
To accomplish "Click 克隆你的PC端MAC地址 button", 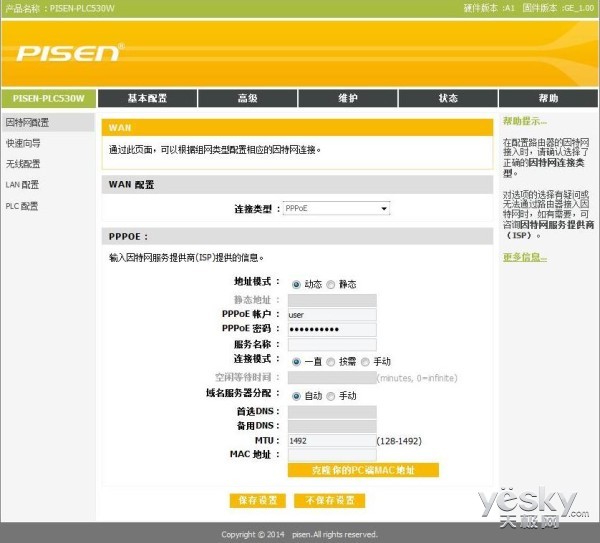I will click(x=363, y=470).
